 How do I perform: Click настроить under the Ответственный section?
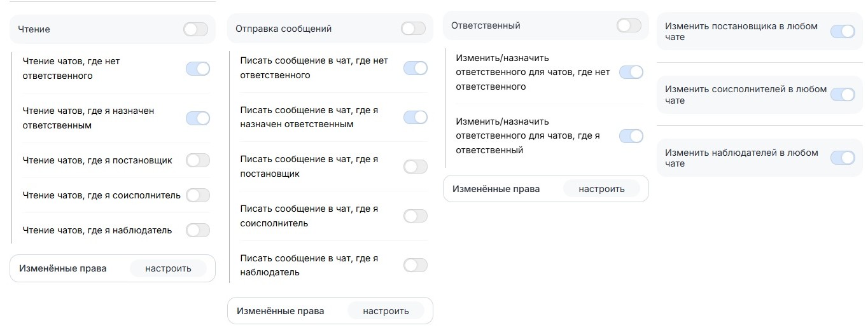[601, 189]
